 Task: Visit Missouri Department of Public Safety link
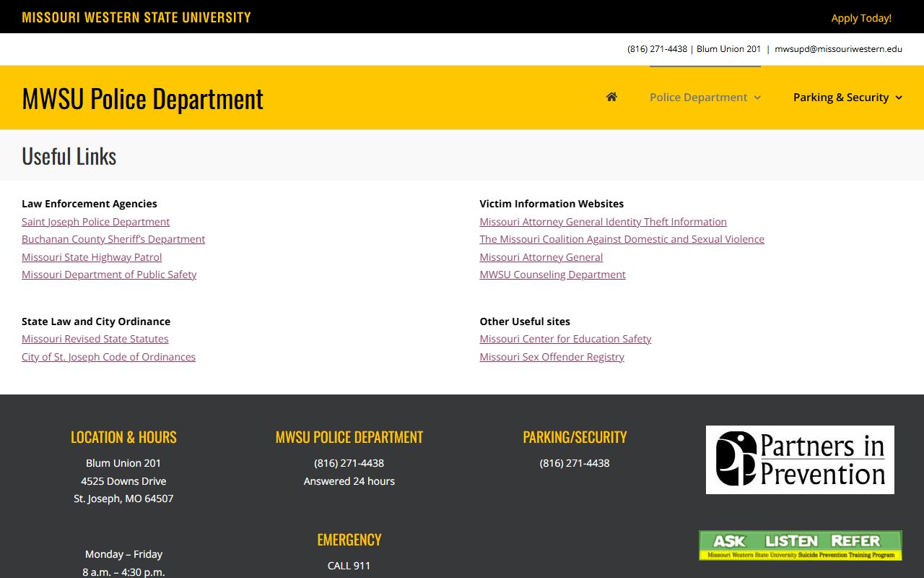[109, 275]
